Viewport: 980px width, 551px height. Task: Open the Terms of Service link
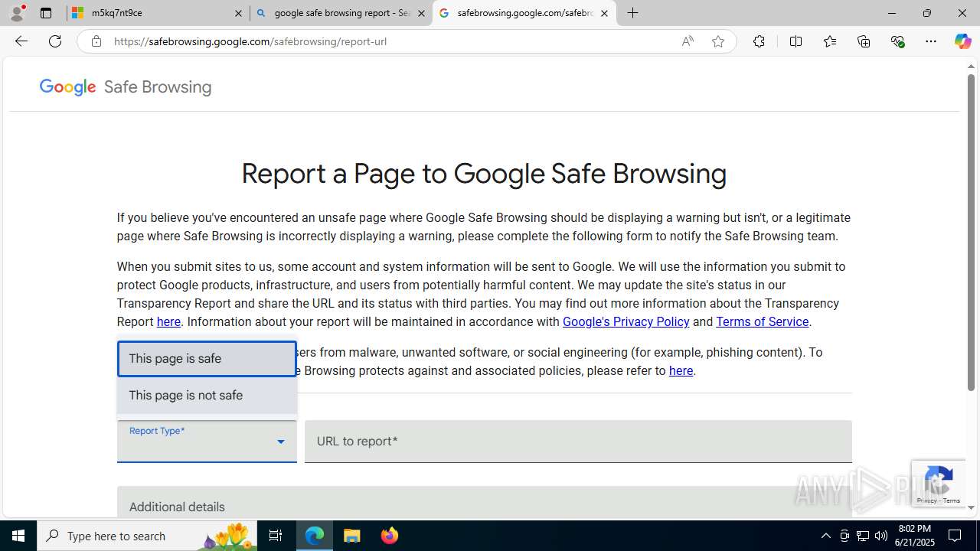pos(763,322)
